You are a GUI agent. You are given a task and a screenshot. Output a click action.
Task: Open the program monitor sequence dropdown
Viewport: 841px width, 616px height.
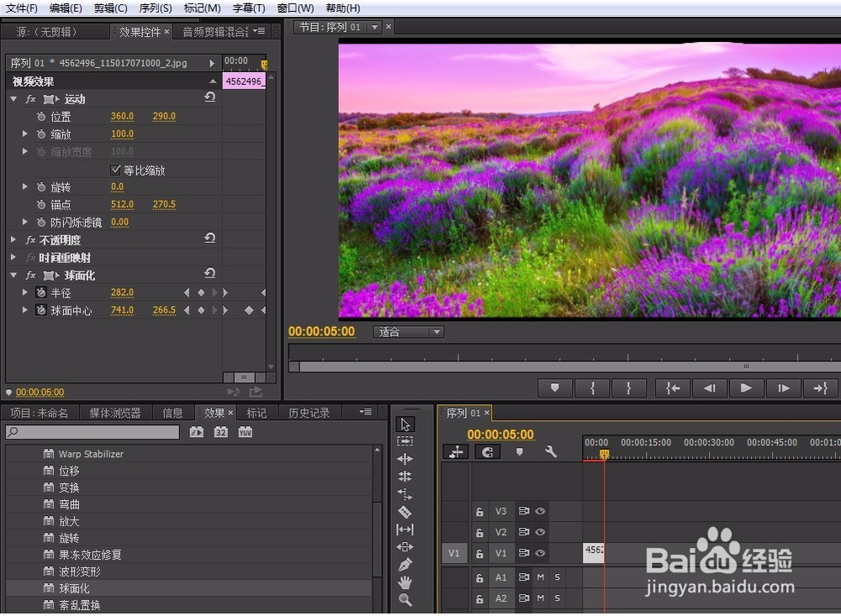click(374, 27)
